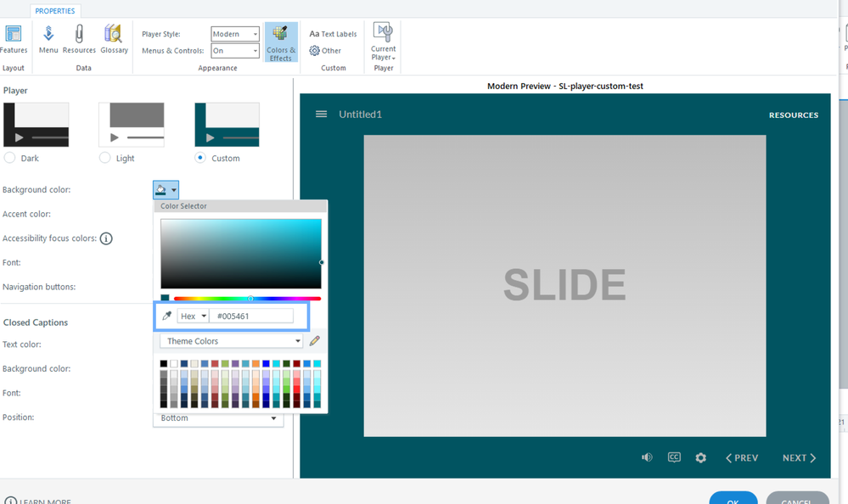Viewport: 848px width, 504px height.
Task: Select the Custom player theme radio button
Action: click(200, 158)
